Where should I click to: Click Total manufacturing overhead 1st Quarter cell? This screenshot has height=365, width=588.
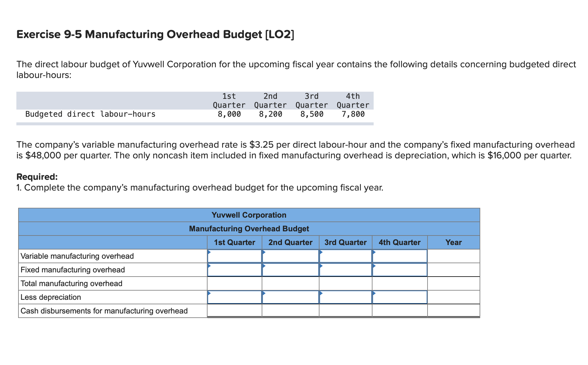(235, 283)
